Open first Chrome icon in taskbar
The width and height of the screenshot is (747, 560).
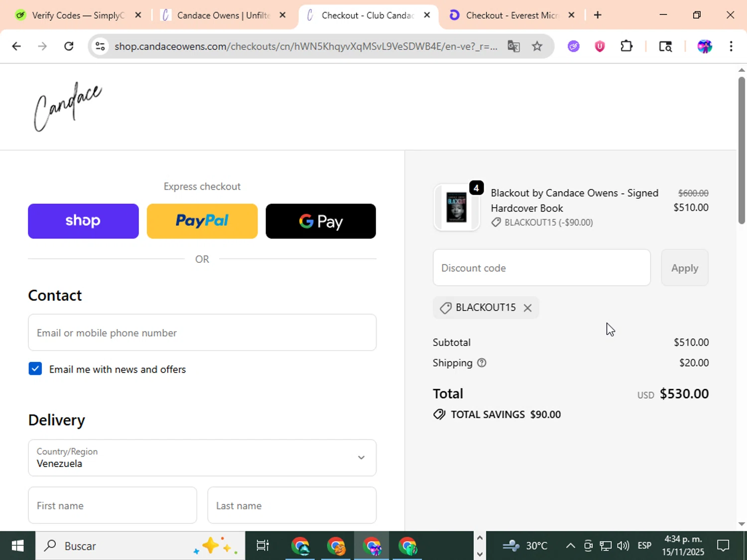click(x=300, y=546)
